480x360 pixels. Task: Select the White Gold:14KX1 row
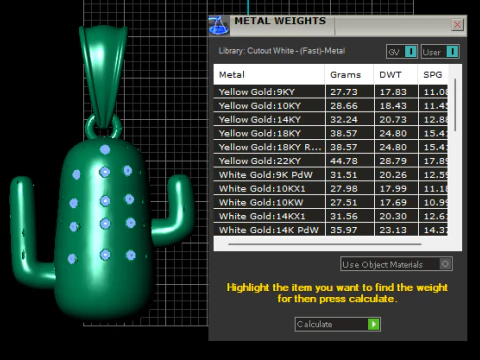(331, 216)
